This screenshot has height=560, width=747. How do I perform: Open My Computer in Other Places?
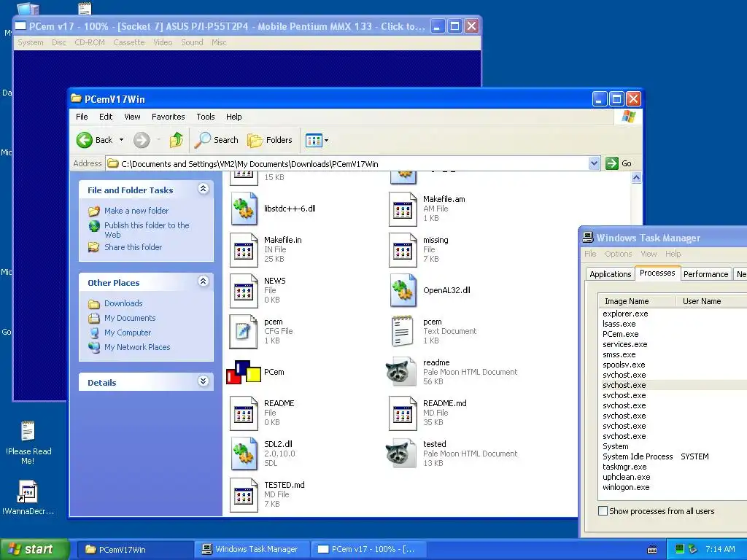click(x=127, y=332)
